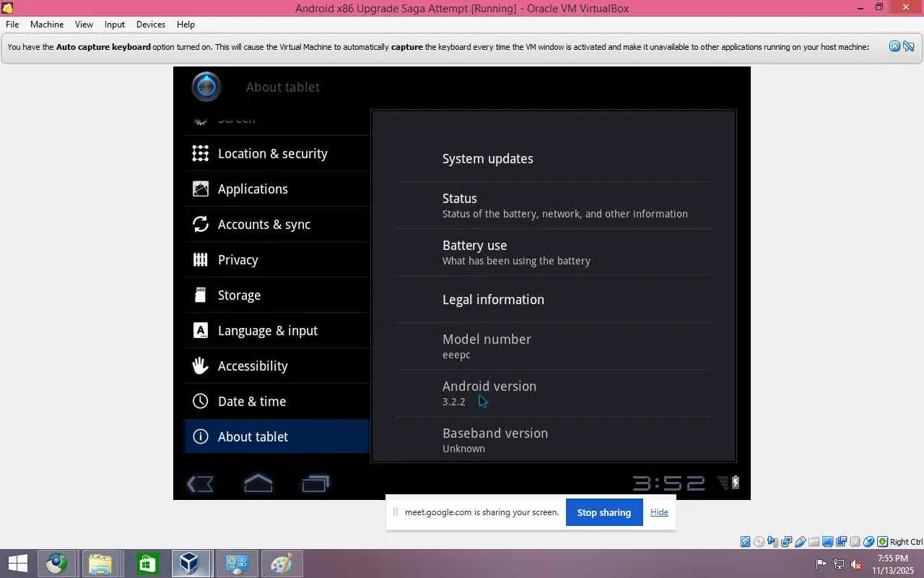
Task: Click VirtualBox keyboard capture indicator
Action: pyautogui.click(x=882, y=542)
